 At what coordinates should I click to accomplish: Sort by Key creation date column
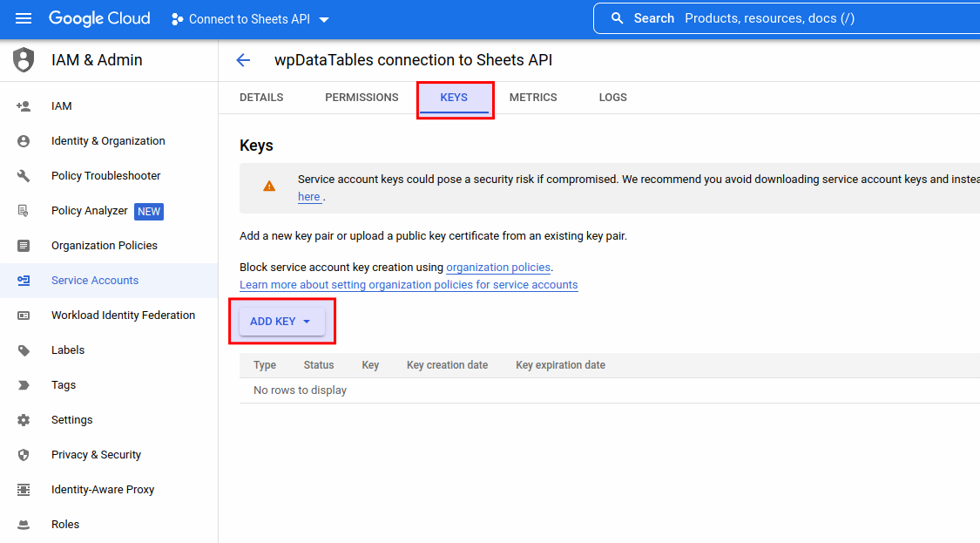(448, 365)
